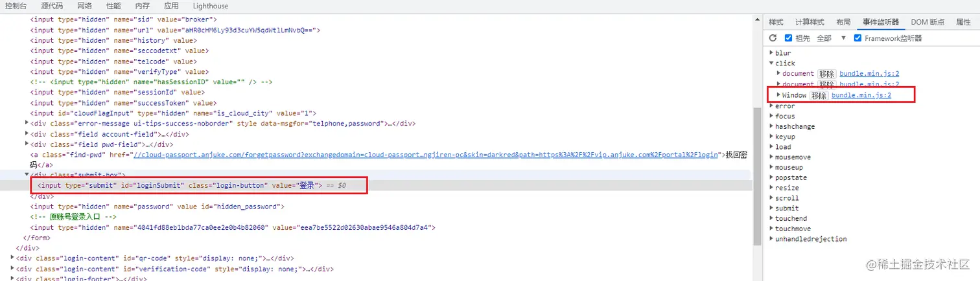This screenshot has width=980, height=281.
Task: Expand the submit event listeners
Action: tap(771, 208)
